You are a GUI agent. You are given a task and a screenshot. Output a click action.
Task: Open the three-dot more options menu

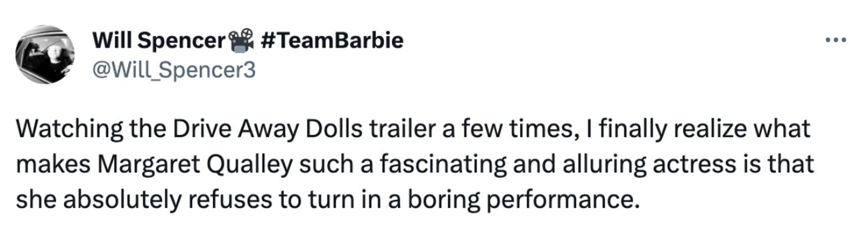pos(836,41)
